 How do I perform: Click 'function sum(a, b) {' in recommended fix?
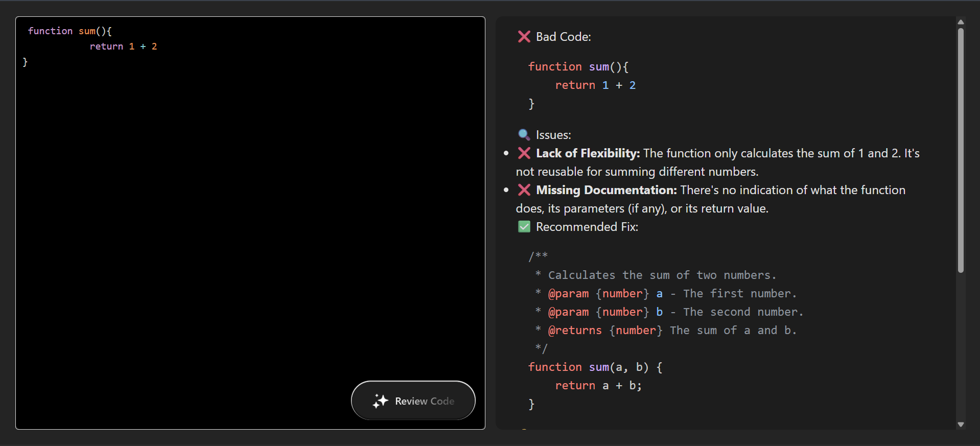click(x=595, y=367)
